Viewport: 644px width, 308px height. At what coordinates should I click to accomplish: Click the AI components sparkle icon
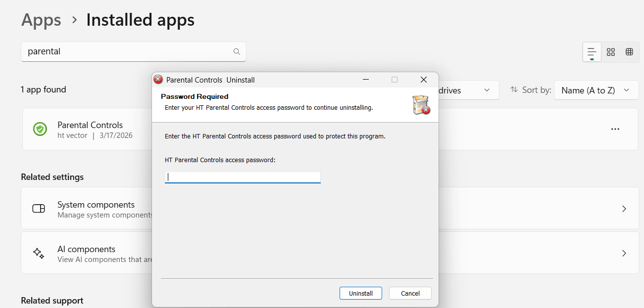coord(38,253)
